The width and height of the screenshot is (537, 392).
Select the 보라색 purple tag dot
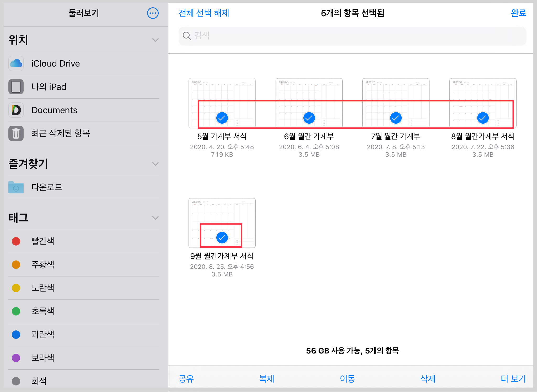click(x=16, y=358)
